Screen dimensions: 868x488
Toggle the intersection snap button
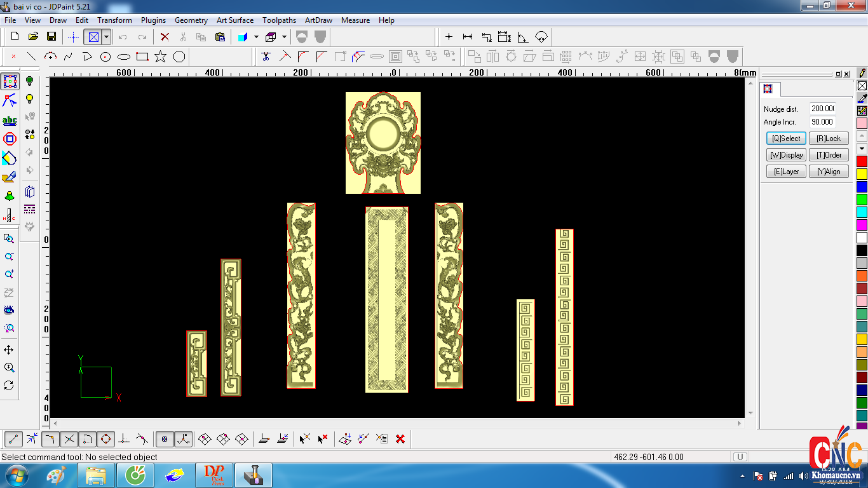tap(69, 439)
